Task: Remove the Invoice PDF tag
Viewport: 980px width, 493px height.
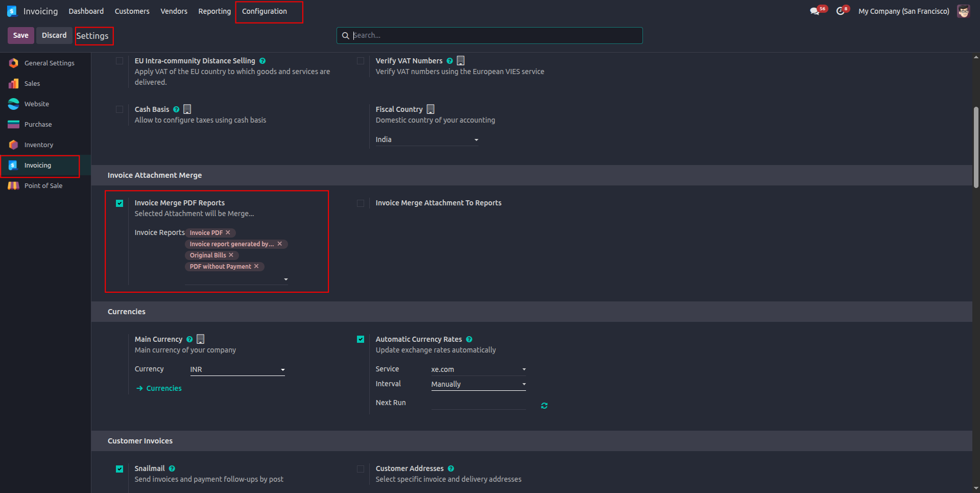Action: coord(228,232)
